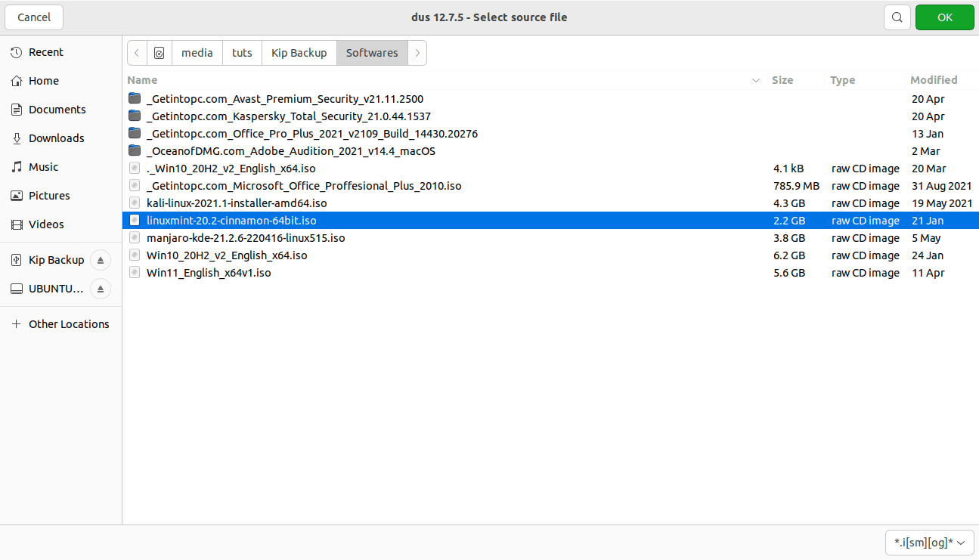Click the 785.9 MB size value
Image resolution: width=979 pixels, height=560 pixels.
796,186
